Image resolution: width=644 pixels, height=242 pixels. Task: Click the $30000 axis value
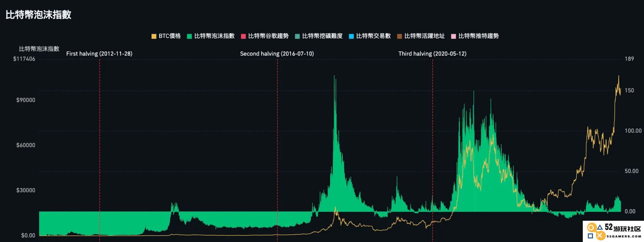(26, 190)
